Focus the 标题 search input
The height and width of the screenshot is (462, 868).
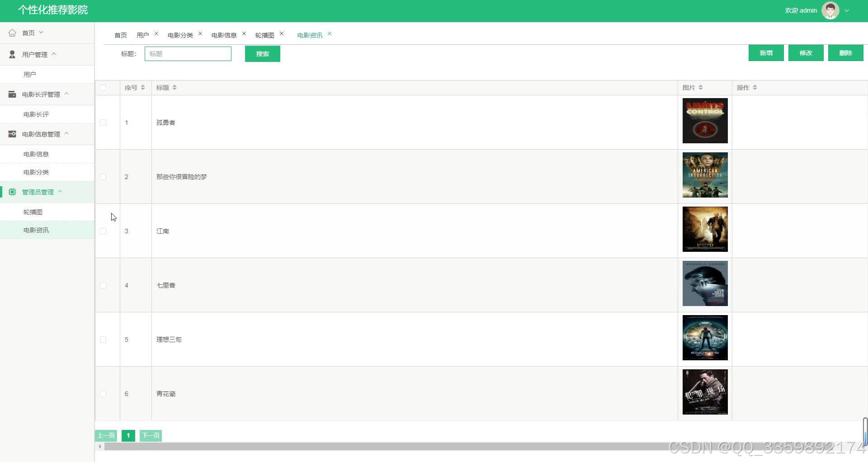click(188, 54)
